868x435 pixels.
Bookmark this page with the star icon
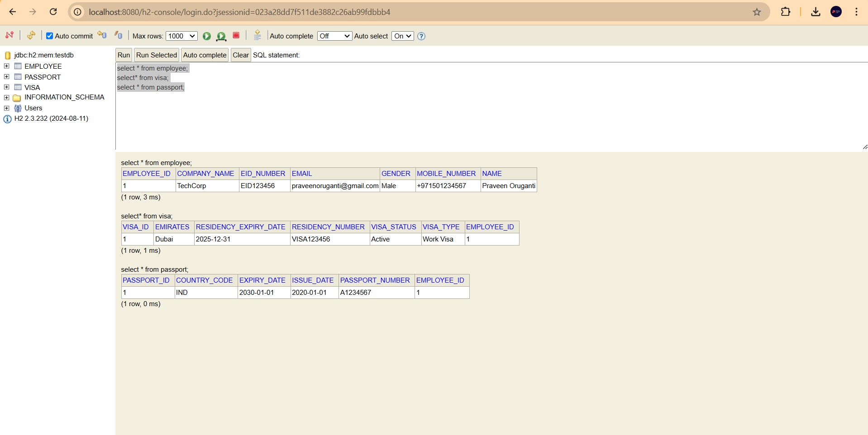757,12
